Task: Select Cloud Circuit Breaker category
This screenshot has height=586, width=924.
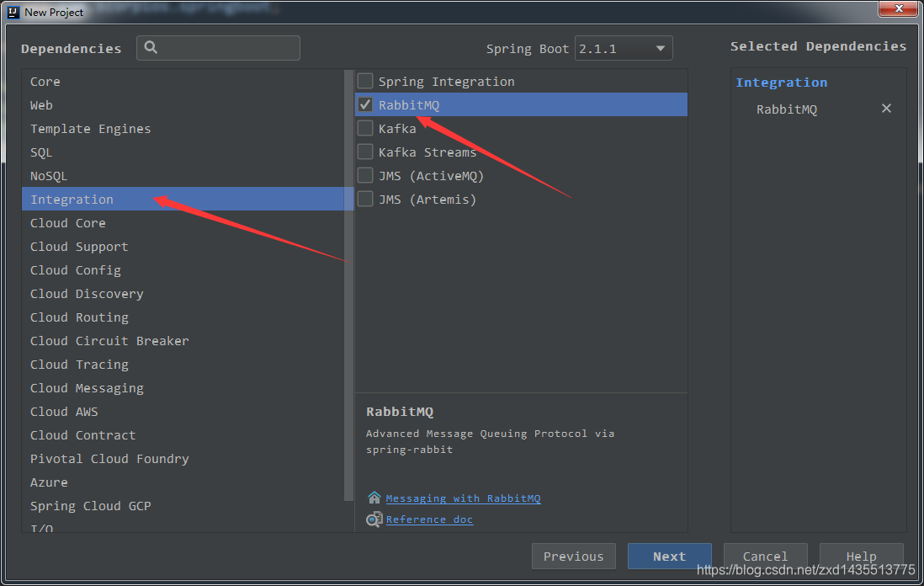Action: click(x=183, y=341)
